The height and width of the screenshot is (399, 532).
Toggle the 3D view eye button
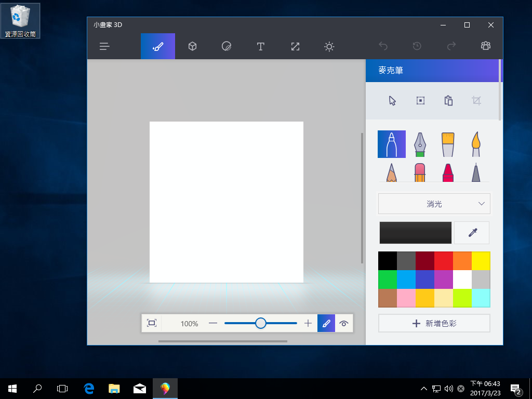(x=343, y=323)
